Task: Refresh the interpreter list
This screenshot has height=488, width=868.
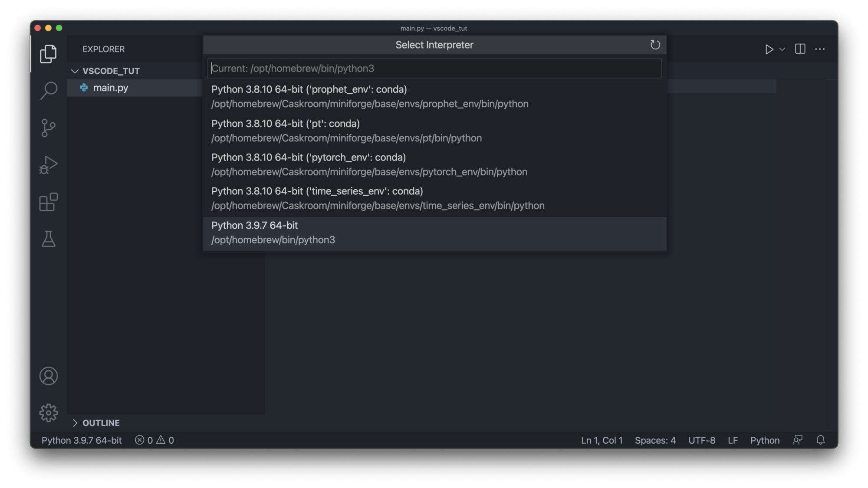Action: click(x=654, y=45)
